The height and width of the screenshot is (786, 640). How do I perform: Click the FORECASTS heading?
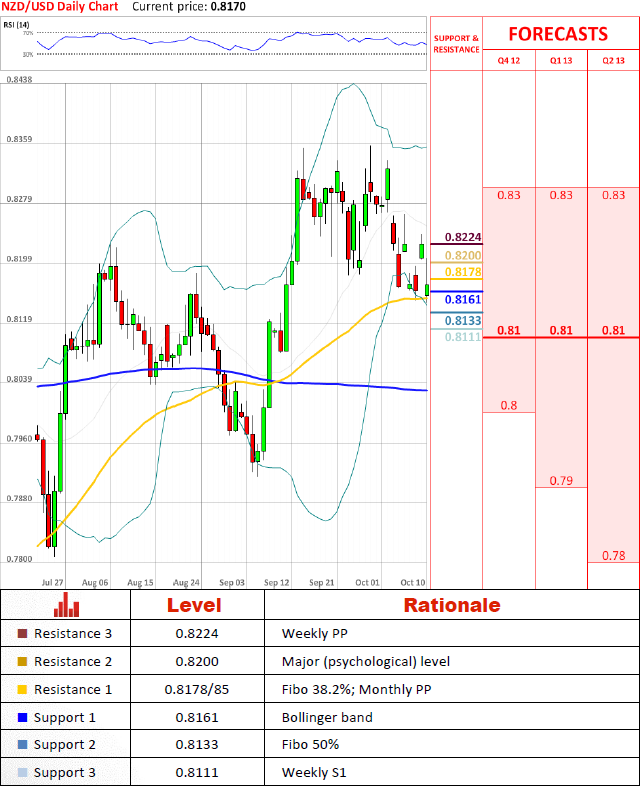(x=557, y=34)
